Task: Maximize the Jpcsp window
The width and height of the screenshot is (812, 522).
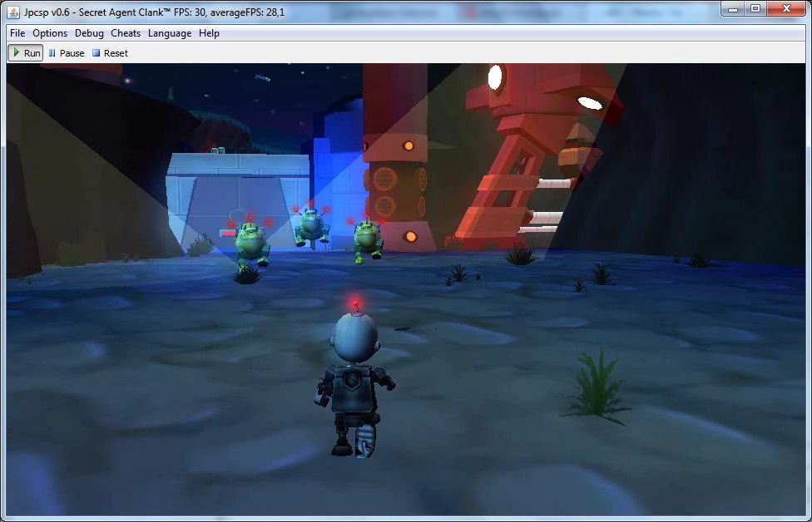Action: click(x=755, y=9)
